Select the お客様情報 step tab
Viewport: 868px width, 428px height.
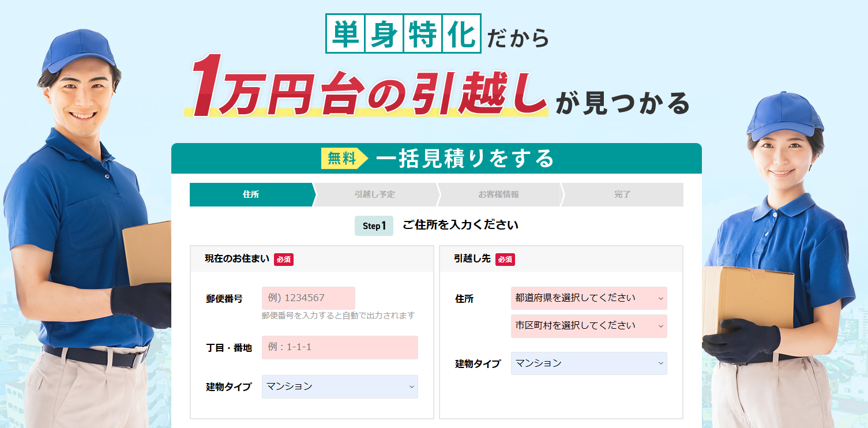[x=498, y=194]
